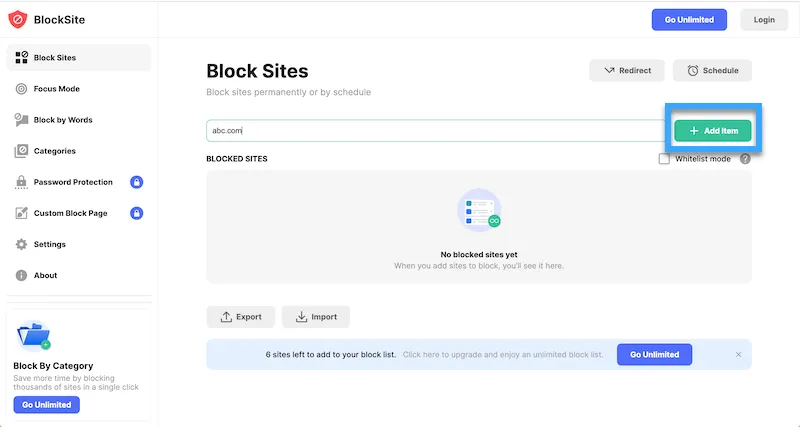The height and width of the screenshot is (427, 800).
Task: Click Go Unlimited in the blue banner
Action: pos(654,355)
